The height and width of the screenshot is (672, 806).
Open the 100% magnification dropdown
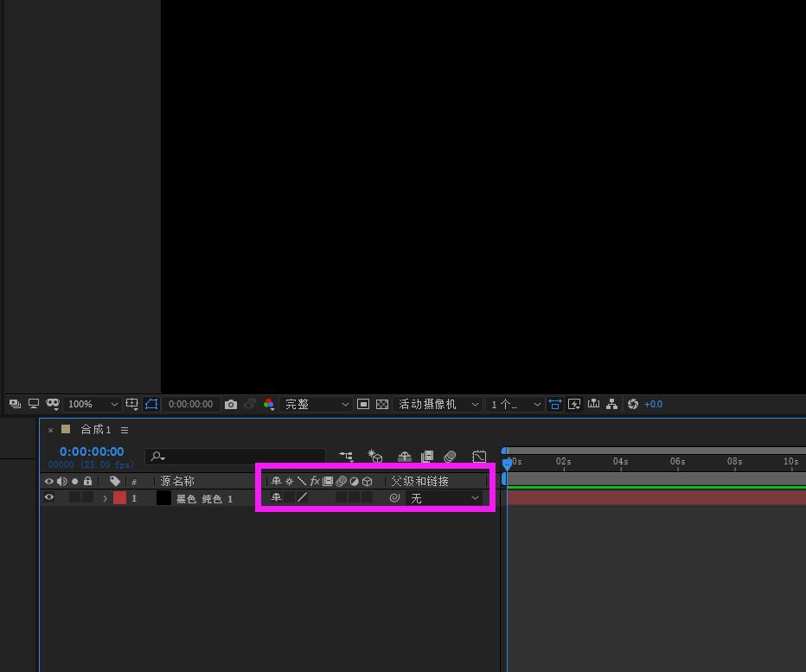(x=93, y=405)
